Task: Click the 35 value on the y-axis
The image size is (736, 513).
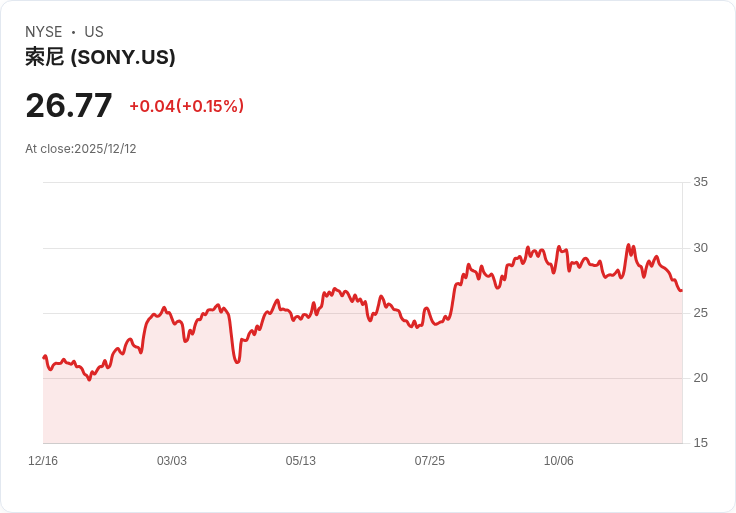Action: (700, 182)
